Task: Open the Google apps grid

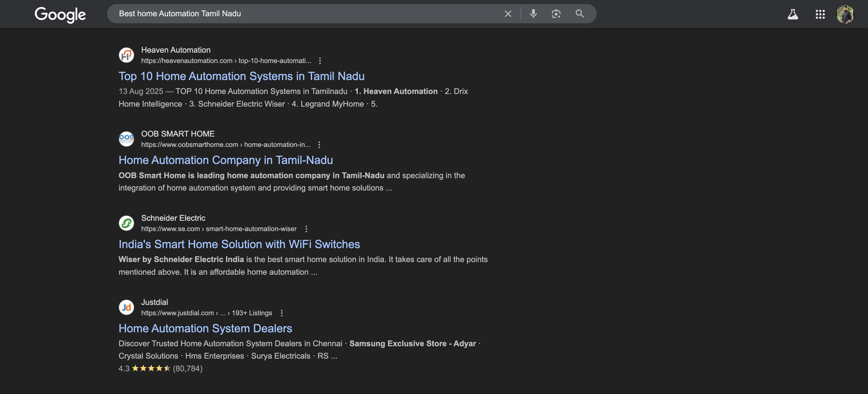Action: (820, 14)
